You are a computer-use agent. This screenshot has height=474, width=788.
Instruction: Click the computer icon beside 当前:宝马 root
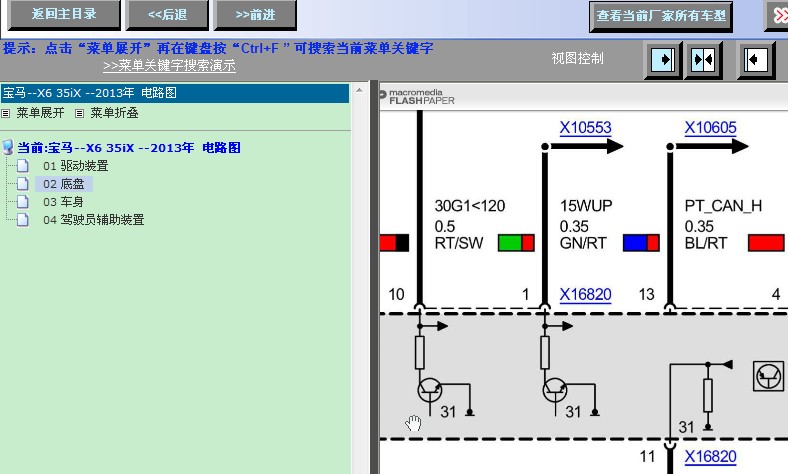pyautogui.click(x=8, y=147)
